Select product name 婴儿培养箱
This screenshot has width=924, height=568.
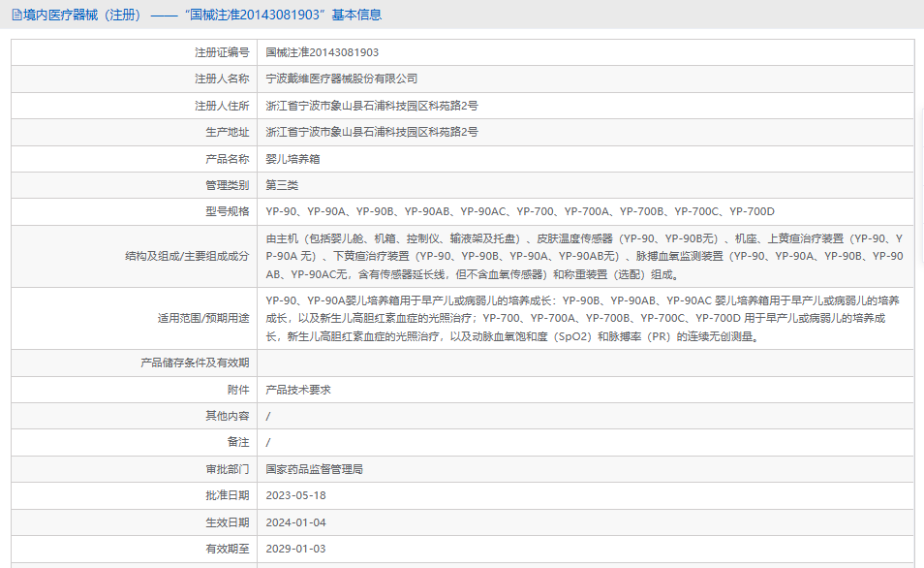pos(293,159)
